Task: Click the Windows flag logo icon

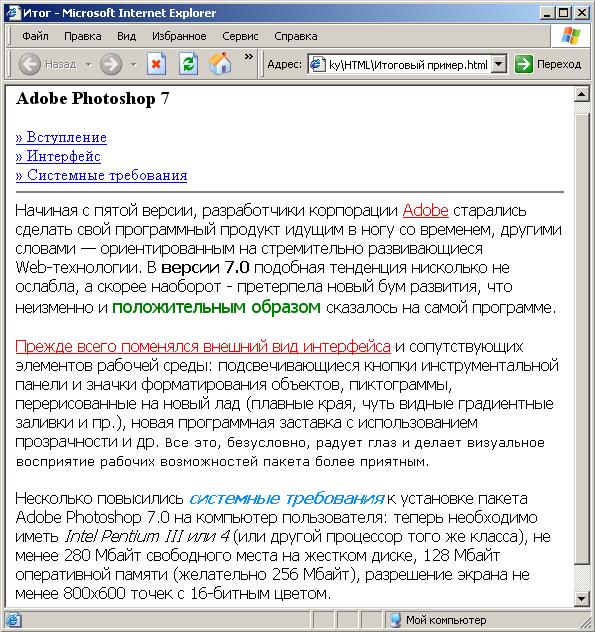Action: (x=571, y=36)
